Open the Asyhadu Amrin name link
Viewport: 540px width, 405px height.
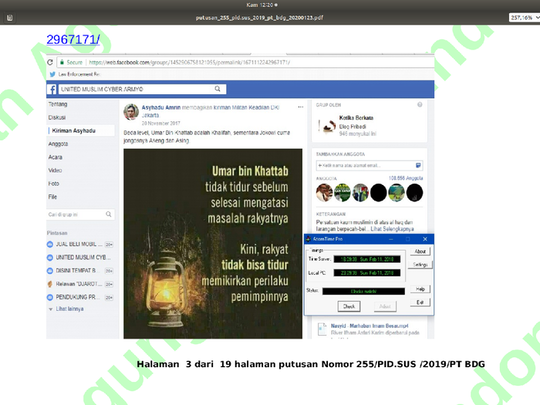161,107
